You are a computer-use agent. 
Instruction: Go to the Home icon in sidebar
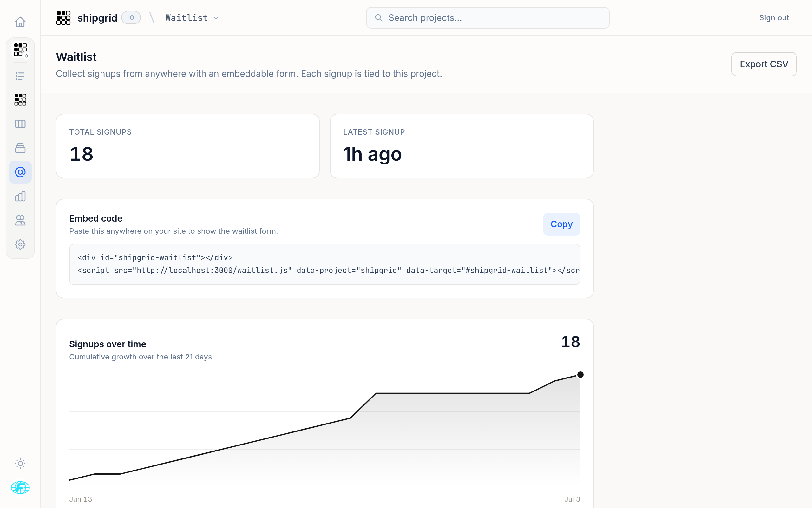pyautogui.click(x=20, y=22)
